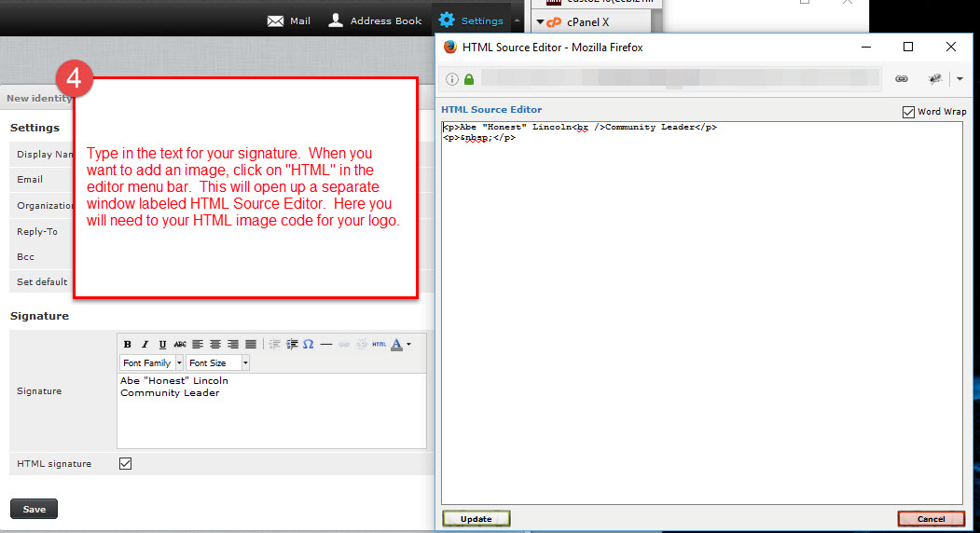Viewport: 980px width, 533px height.
Task: Disable the Word Wrap checkbox
Action: 908,112
